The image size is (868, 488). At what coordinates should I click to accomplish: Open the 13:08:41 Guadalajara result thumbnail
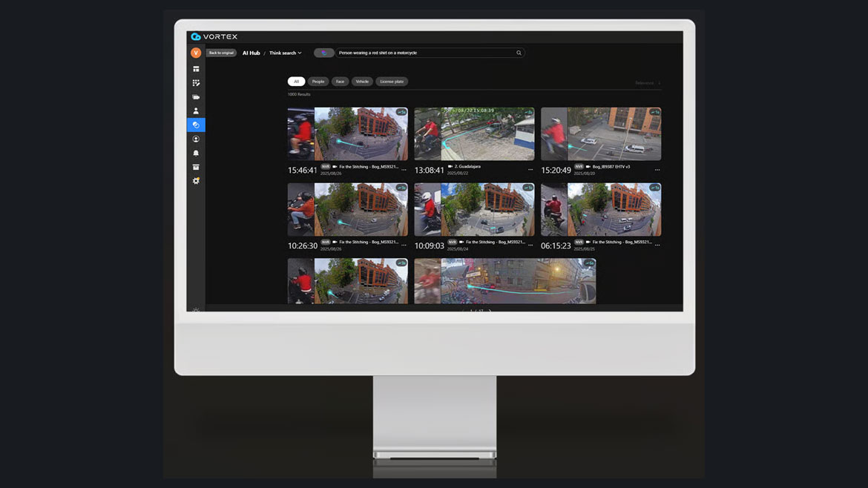[474, 134]
